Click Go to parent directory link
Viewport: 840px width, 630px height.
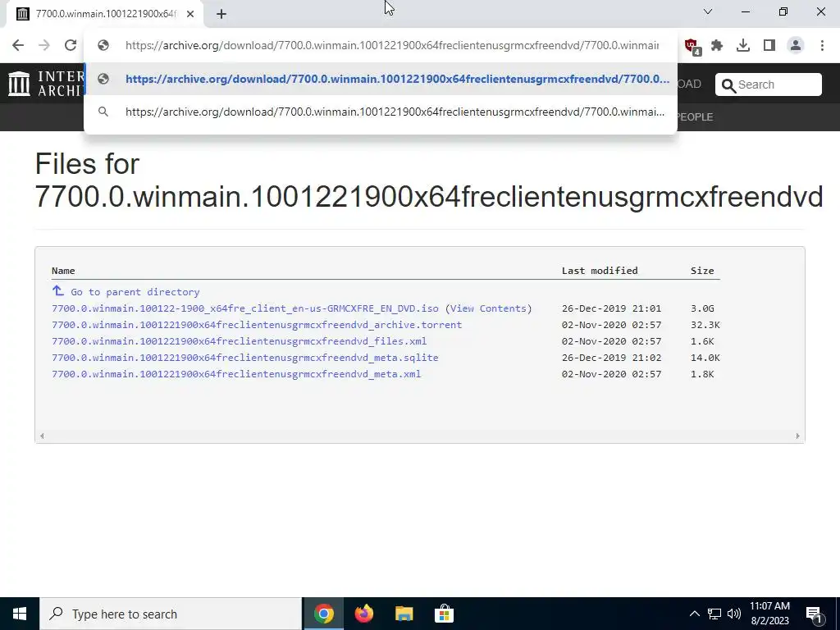(x=135, y=292)
